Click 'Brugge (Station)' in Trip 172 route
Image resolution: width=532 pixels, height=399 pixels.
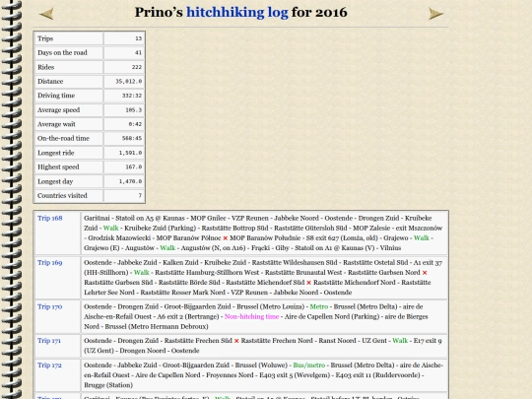click(x=108, y=385)
